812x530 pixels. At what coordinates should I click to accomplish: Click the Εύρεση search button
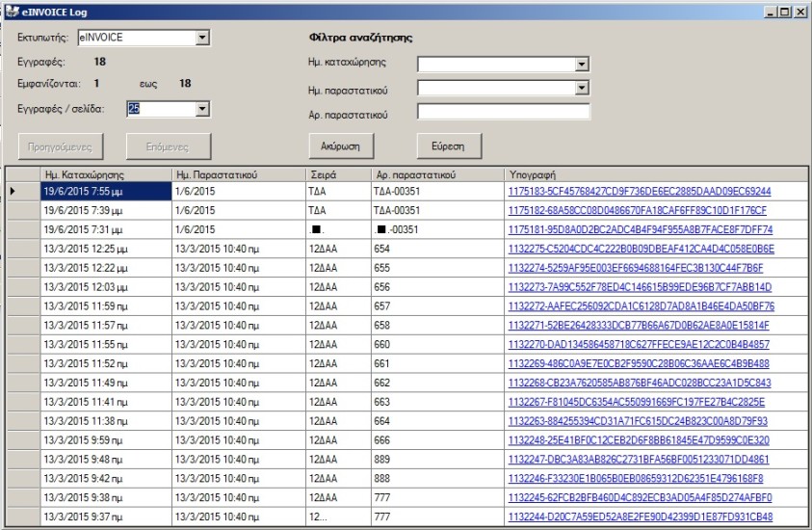pyautogui.click(x=449, y=146)
